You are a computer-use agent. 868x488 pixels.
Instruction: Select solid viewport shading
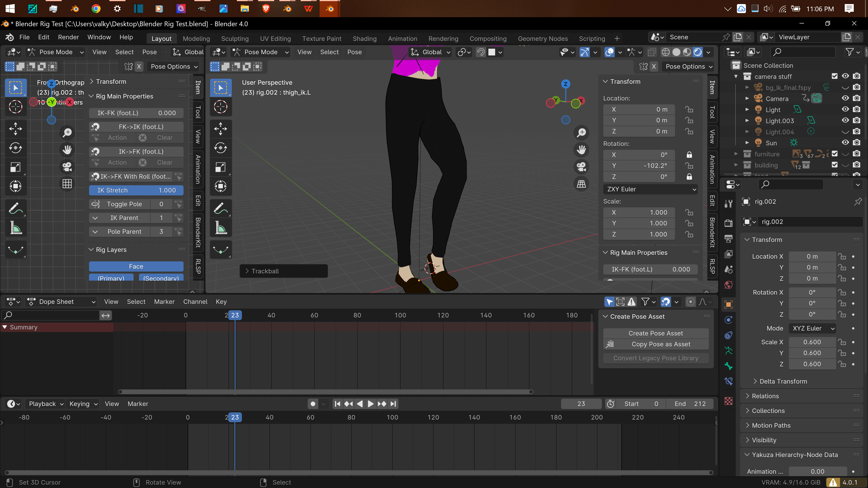pyautogui.click(x=676, y=52)
